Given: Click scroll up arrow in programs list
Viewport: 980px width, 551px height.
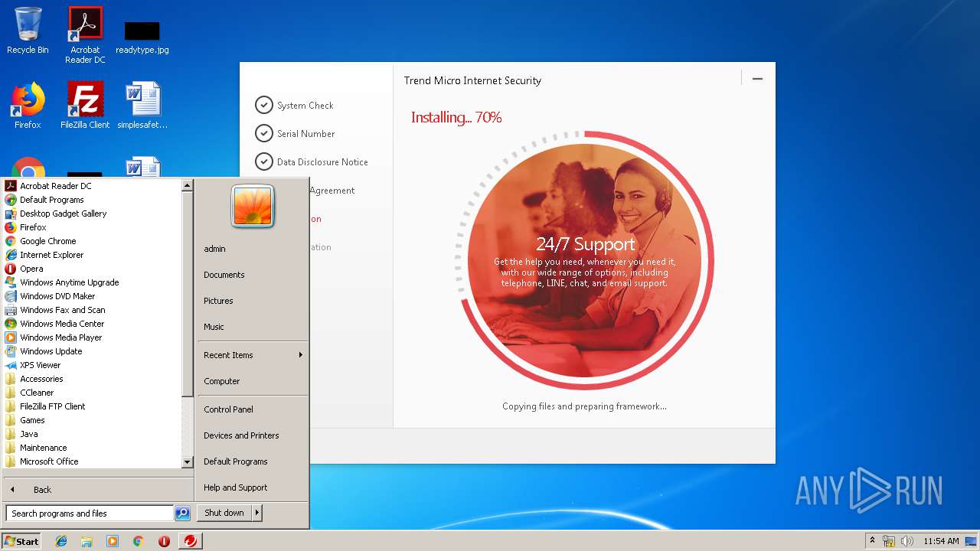Looking at the screenshot, I should coord(187,185).
